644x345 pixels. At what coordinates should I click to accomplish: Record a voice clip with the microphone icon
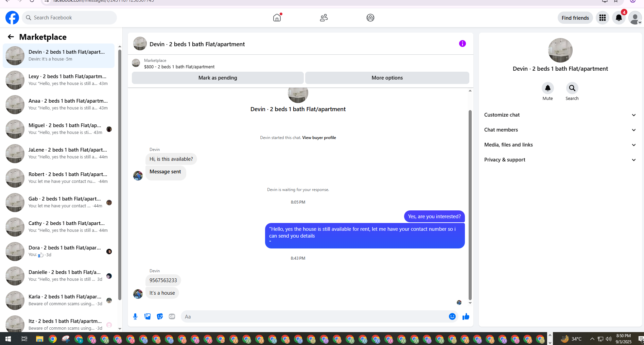[135, 316]
